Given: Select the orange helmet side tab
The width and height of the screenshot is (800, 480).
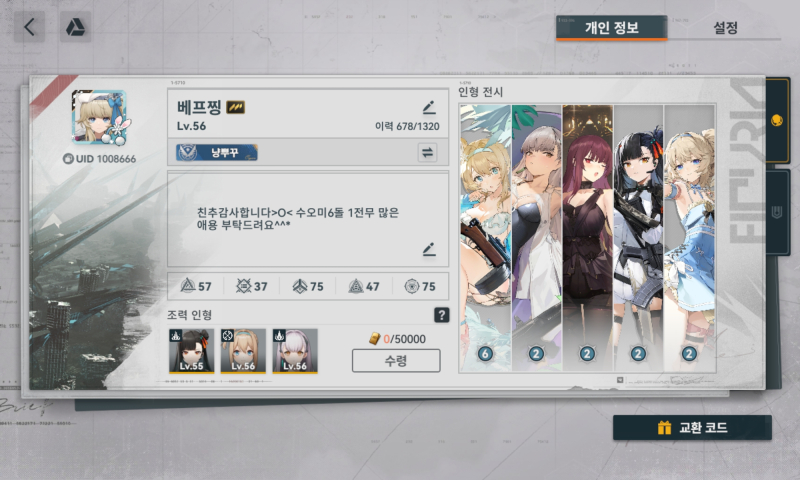Looking at the screenshot, I should (777, 120).
